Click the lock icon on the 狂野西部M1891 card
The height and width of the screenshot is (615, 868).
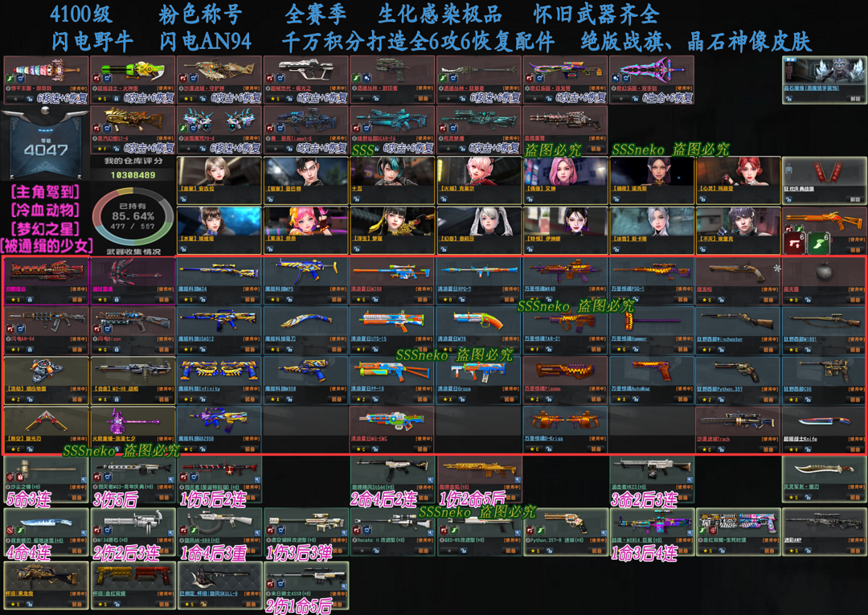(807, 349)
